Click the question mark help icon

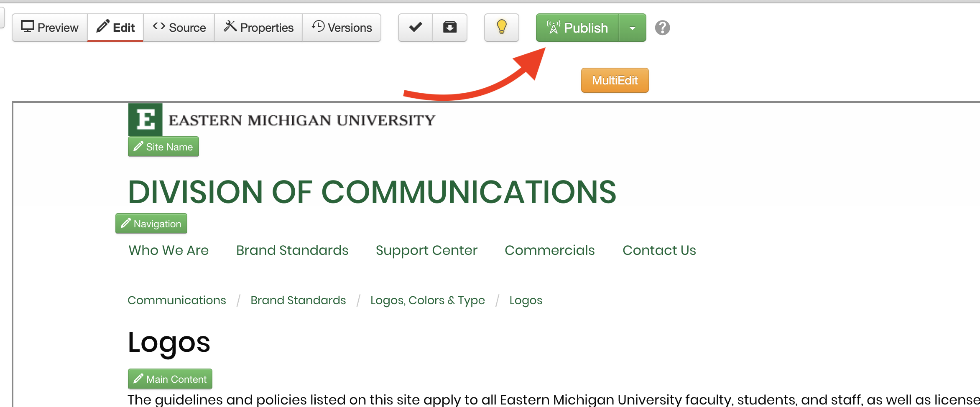(662, 28)
